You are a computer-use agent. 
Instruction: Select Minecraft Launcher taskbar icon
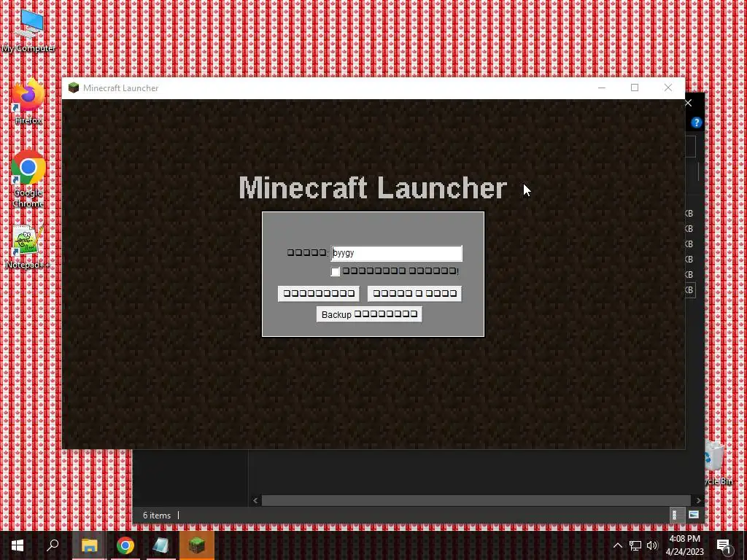197,545
